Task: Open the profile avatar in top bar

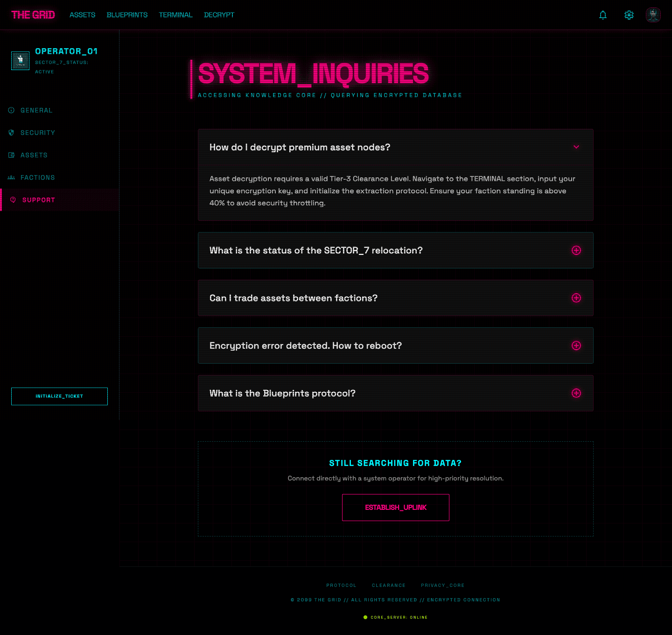Action: (x=653, y=14)
